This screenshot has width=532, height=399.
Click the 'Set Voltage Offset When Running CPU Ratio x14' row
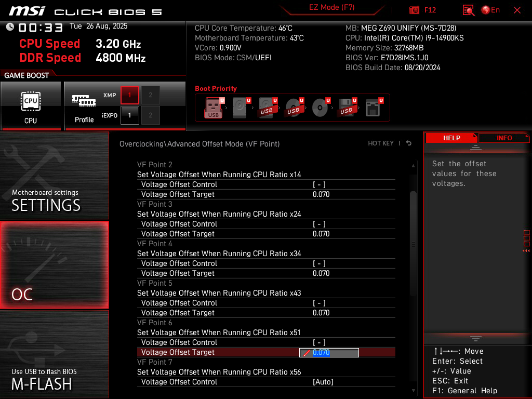pos(266,175)
